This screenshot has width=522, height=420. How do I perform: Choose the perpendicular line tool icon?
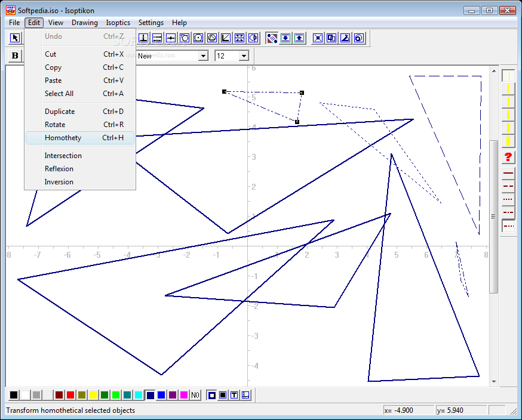tap(143, 38)
